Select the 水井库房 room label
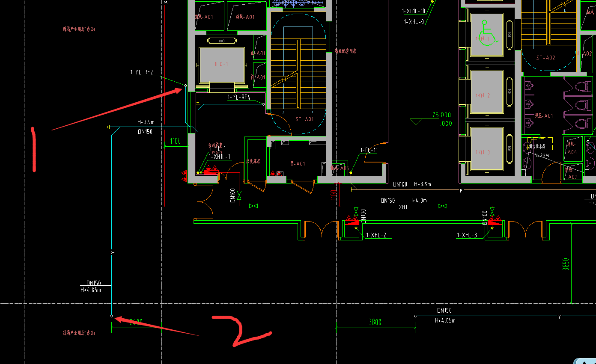Image resolution: width=596 pixels, height=364 pixels. coord(253,162)
